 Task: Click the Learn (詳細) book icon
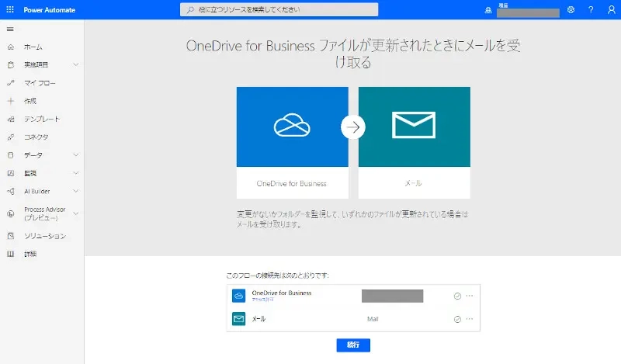coord(11,254)
